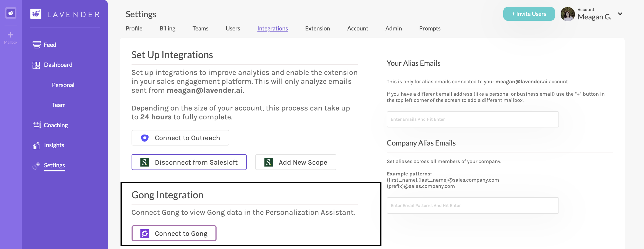Click Disconnect from Salesloft button

tap(189, 162)
